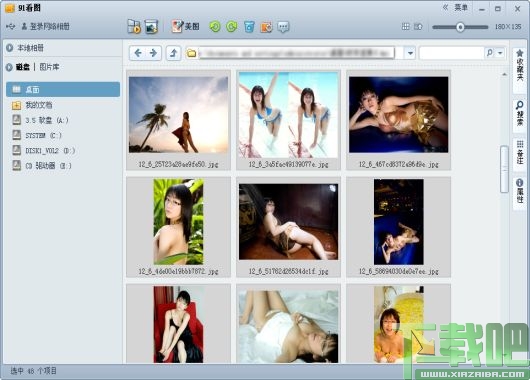Rotate image counter-clockwise with the green arrow

tap(215, 26)
